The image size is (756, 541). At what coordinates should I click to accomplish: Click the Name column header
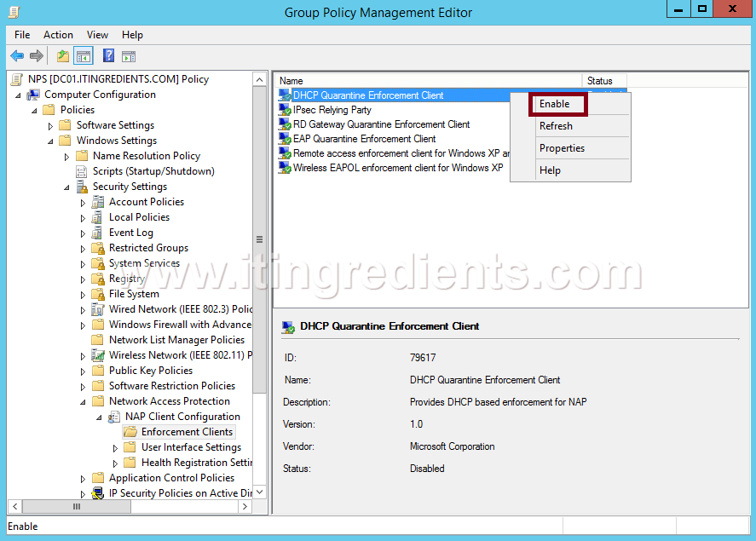coord(426,81)
